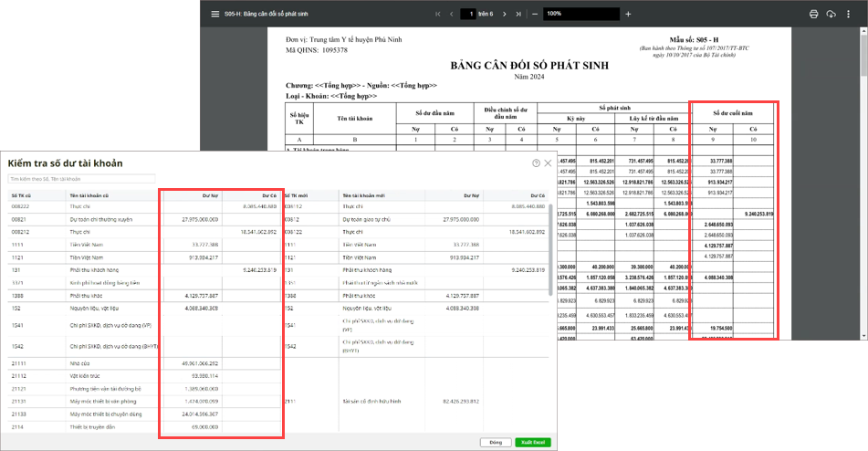Go to first page of document
The image size is (868, 451).
[437, 14]
